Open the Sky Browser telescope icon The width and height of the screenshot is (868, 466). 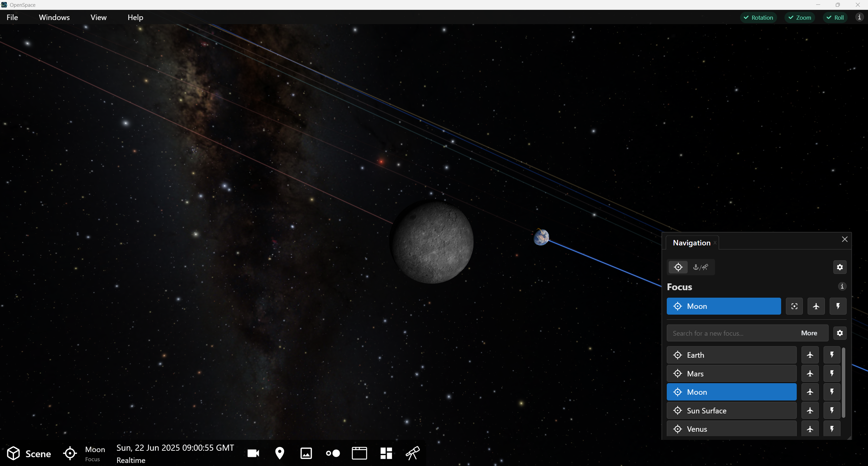coord(413,453)
